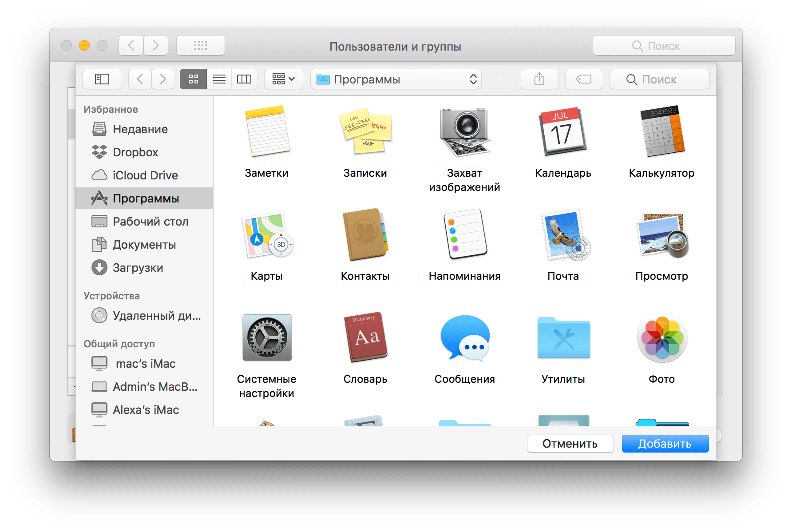
Task: Select the Фото (Photos) app icon
Action: click(x=662, y=337)
